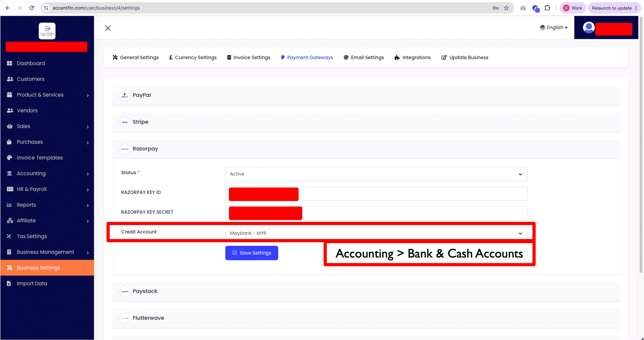
Task: Click the Stripe logo icon
Action: tap(124, 122)
